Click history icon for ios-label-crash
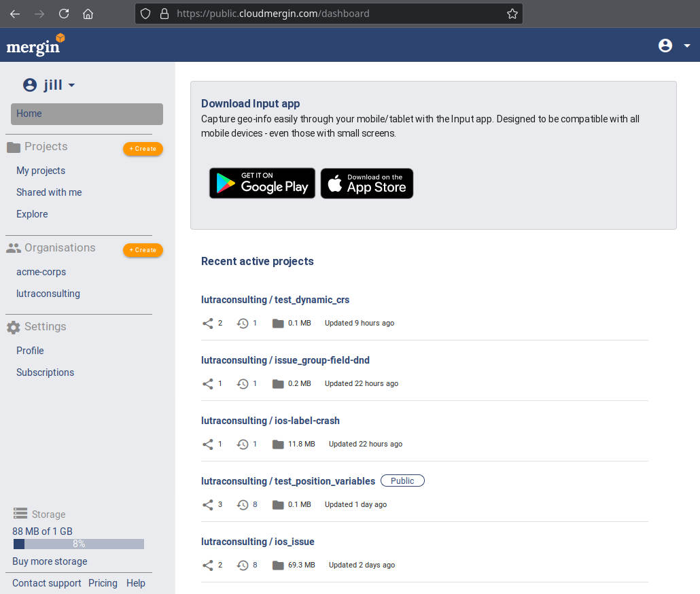Viewport: 700px width, 594px height. [243, 444]
